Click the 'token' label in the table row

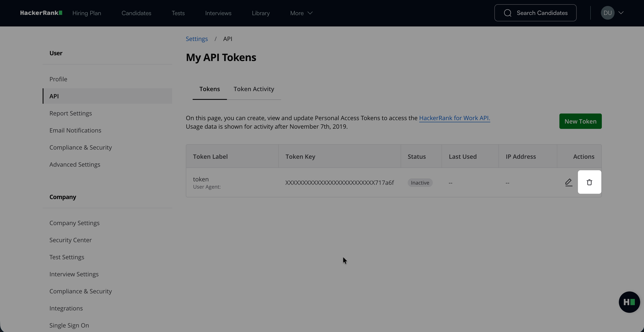pos(201,179)
